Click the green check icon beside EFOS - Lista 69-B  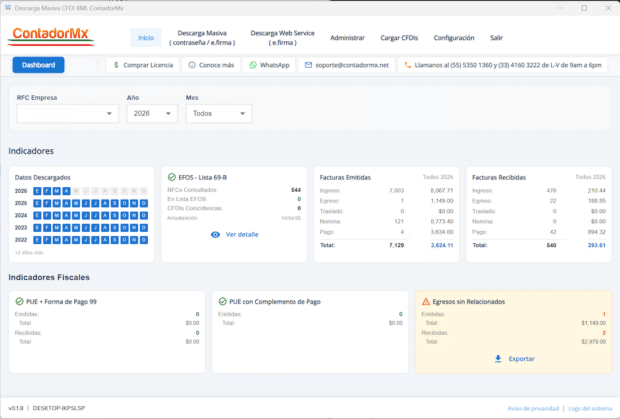coord(172,177)
